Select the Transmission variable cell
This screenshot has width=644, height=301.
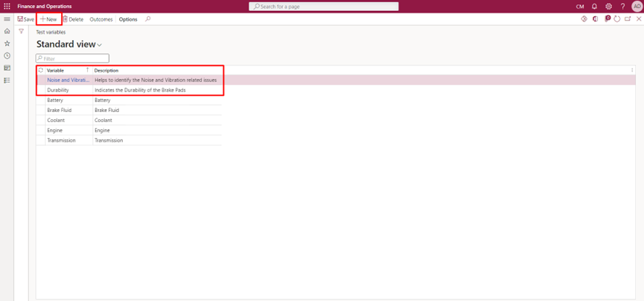[x=69, y=140]
